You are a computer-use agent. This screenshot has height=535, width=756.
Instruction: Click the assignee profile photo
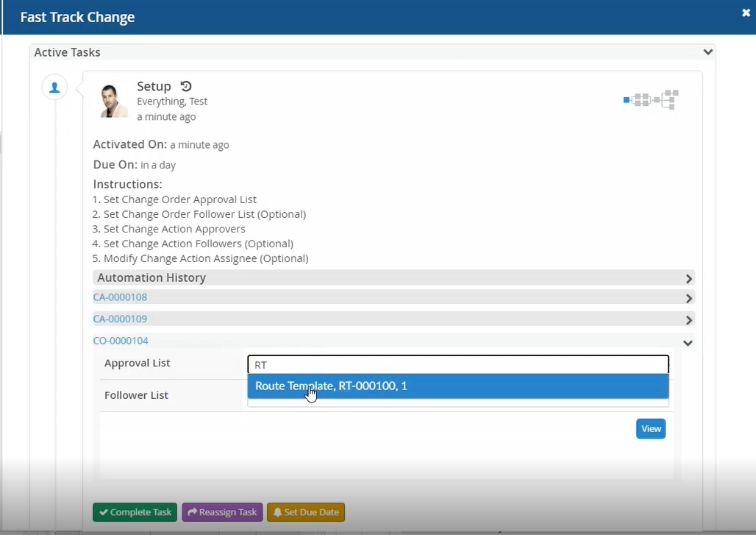[x=114, y=100]
